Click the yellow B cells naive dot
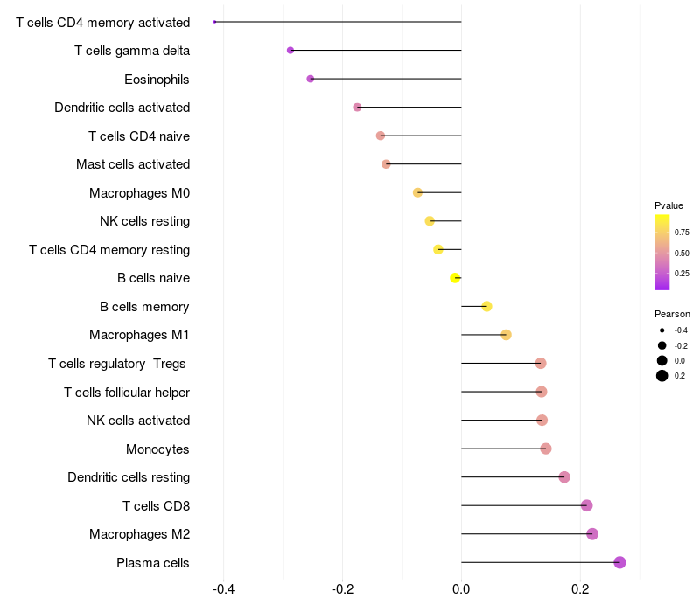The height and width of the screenshot is (612, 700). (x=455, y=278)
